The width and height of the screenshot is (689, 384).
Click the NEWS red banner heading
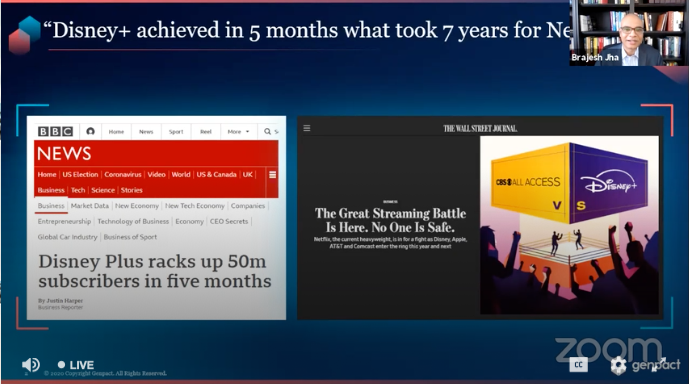pos(64,153)
